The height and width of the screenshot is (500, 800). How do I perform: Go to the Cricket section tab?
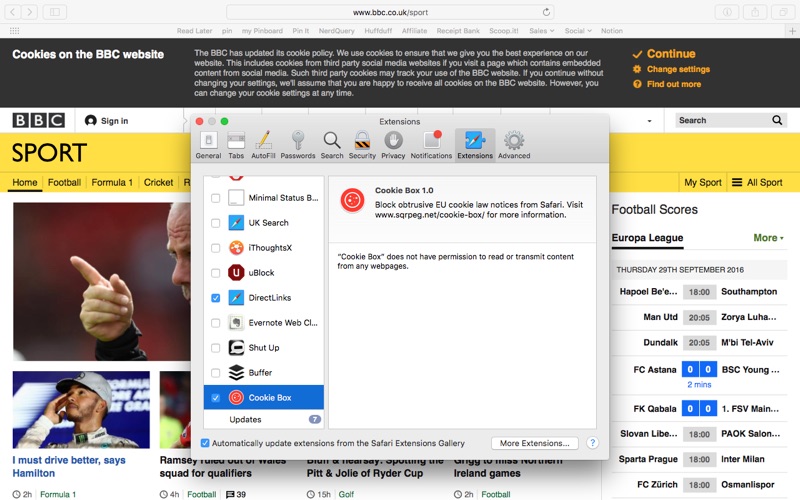pos(158,182)
